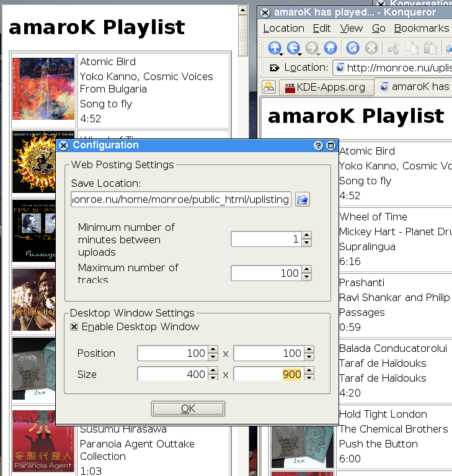The height and width of the screenshot is (476, 452).
Task: Open the Go menu in Konqueror
Action: pos(379,28)
